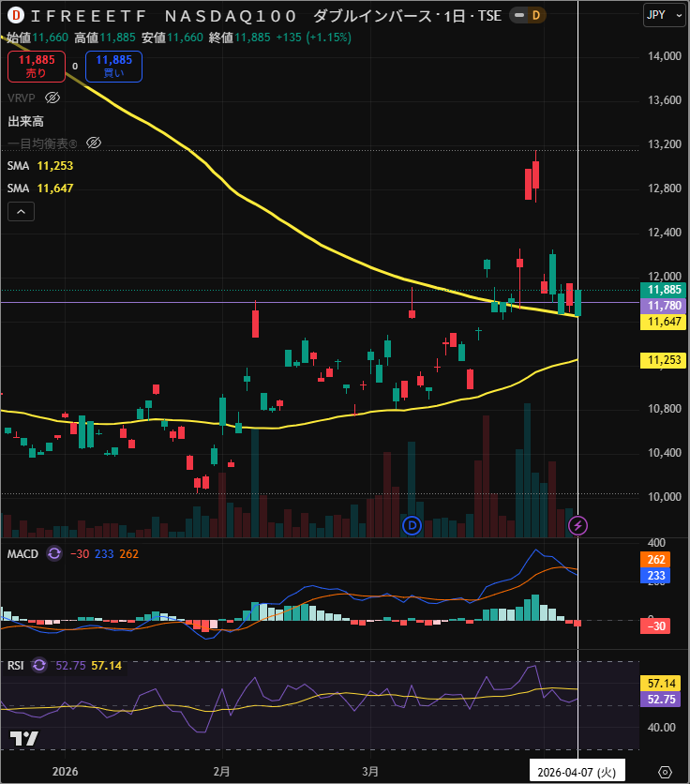Click the red 売り (sell) button

(x=36, y=66)
